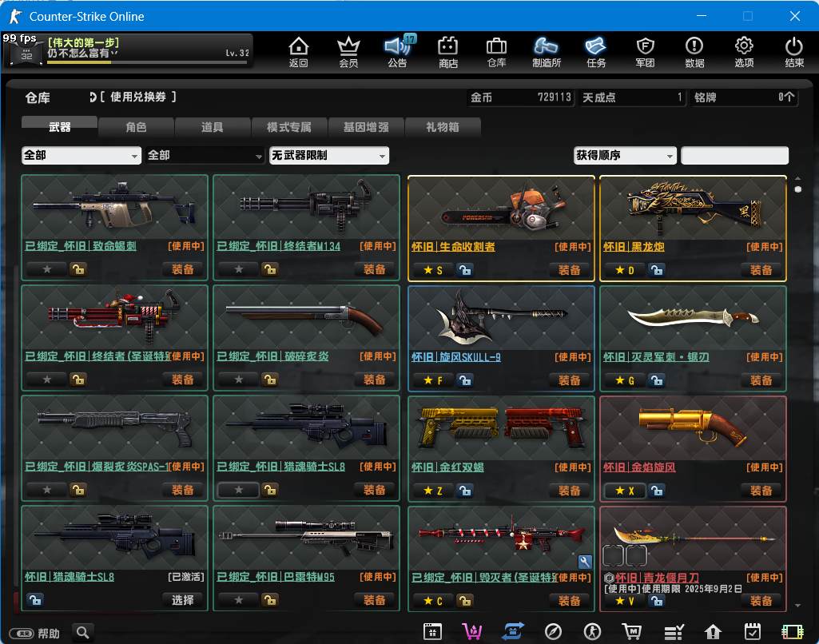Toggle star Z on 金红双蝎
819x644 pixels.
433,491
